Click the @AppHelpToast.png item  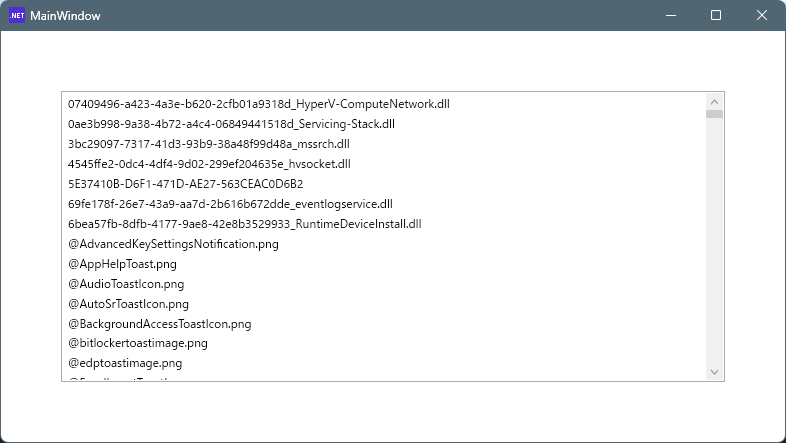point(122,264)
